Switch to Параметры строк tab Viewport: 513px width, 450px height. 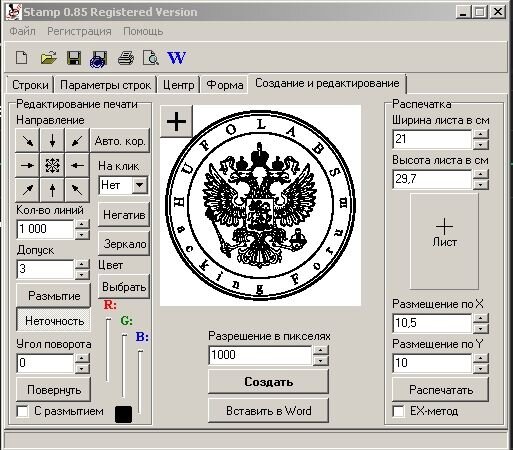105,85
